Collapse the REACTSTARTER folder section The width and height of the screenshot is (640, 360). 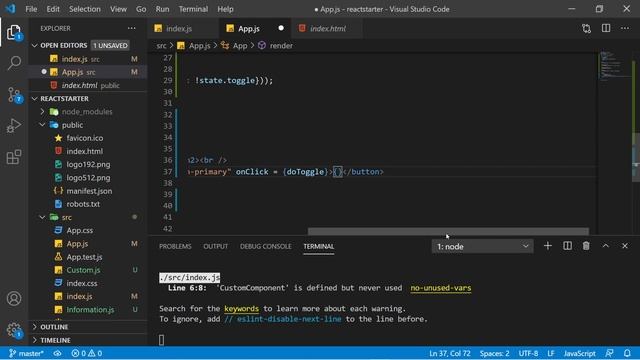88,99
